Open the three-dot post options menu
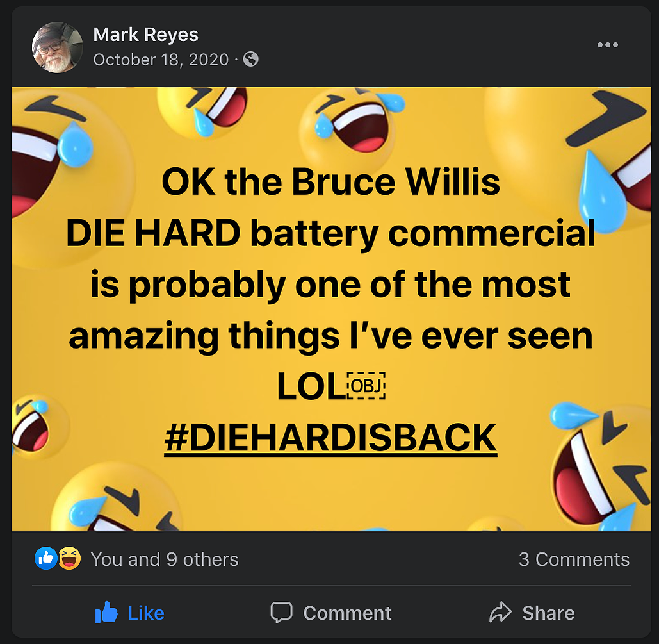Viewport: 659px width, 644px height. pos(608,45)
